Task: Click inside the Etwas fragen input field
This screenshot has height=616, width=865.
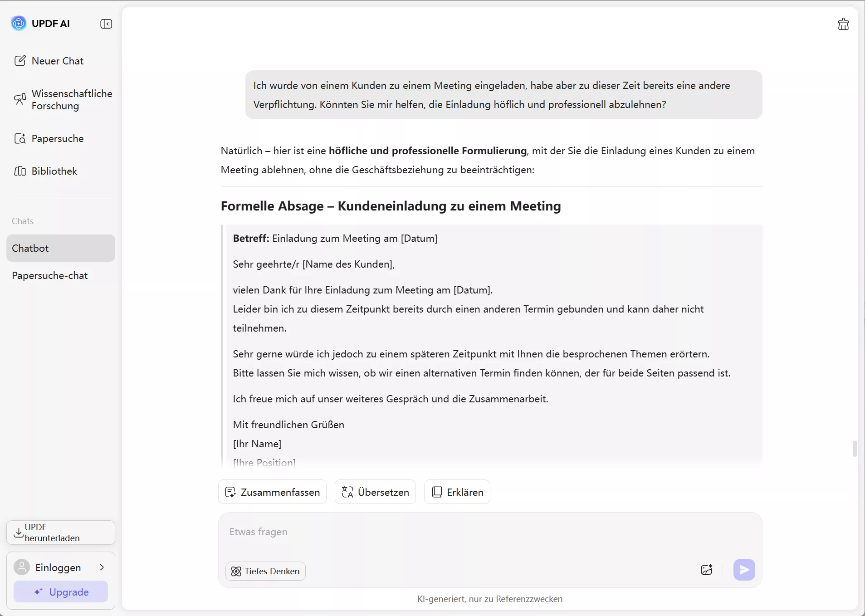Action: coord(408,532)
